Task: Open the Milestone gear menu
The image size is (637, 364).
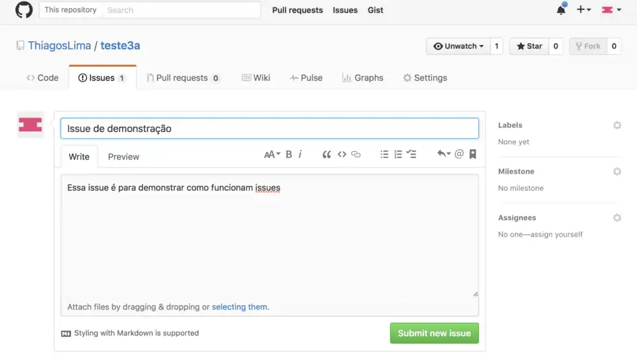Action: [617, 172]
